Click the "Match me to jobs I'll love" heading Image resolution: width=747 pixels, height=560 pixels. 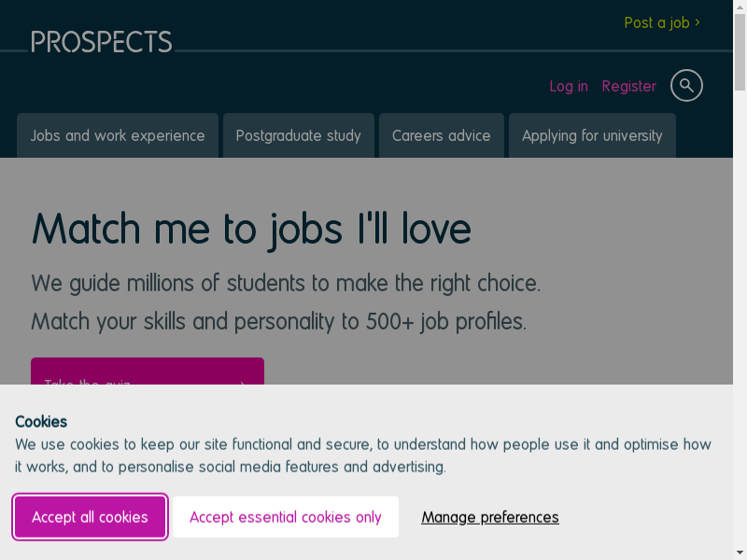point(251,228)
